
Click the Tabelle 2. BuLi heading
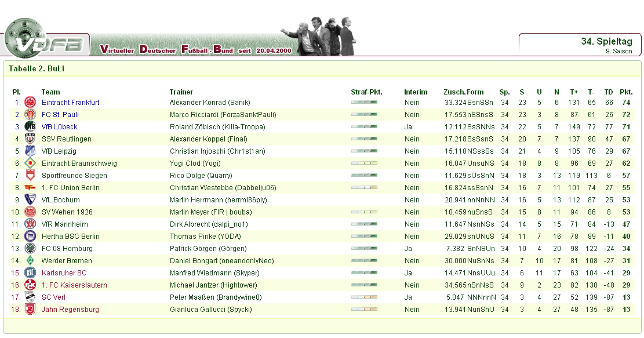[x=37, y=68]
